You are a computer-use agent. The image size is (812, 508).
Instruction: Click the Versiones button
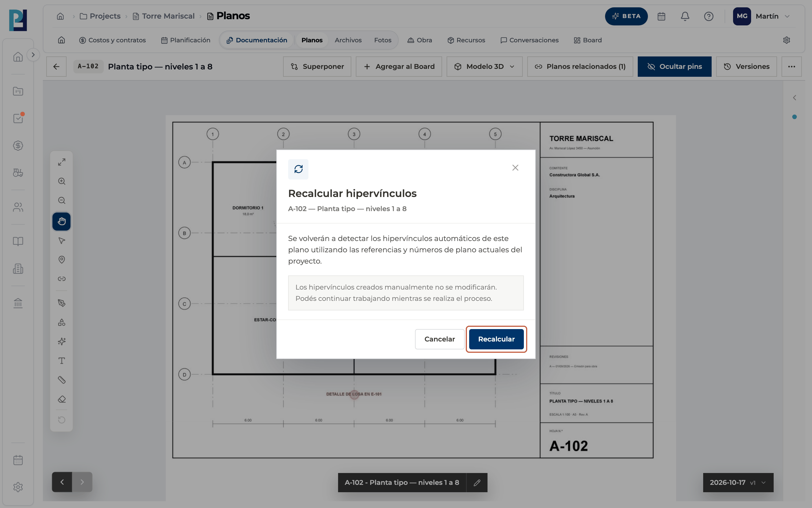pos(747,67)
